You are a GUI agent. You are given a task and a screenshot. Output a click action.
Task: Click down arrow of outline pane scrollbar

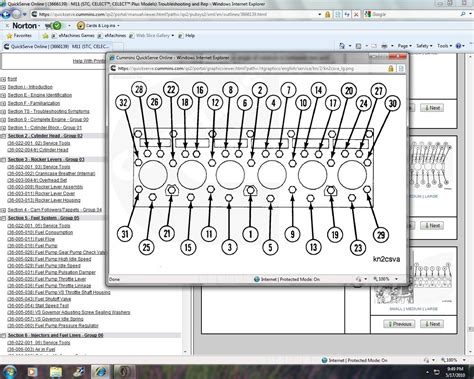click(x=185, y=352)
